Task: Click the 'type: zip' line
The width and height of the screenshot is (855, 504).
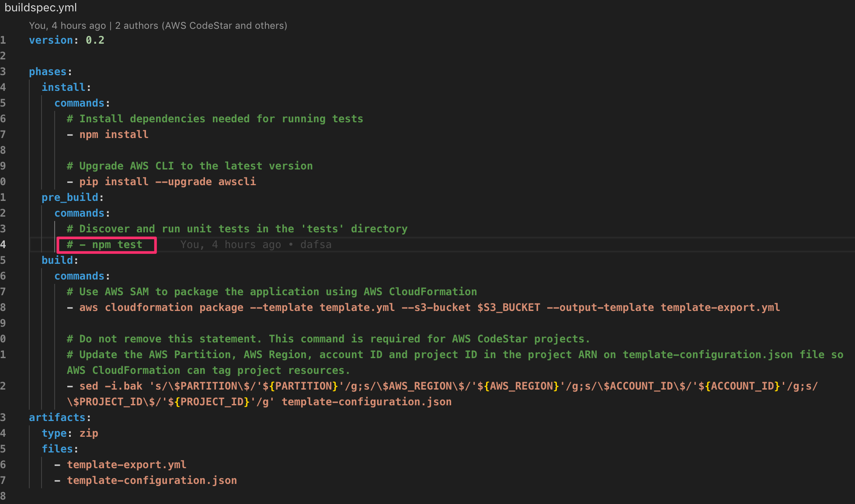Action: tap(70, 433)
